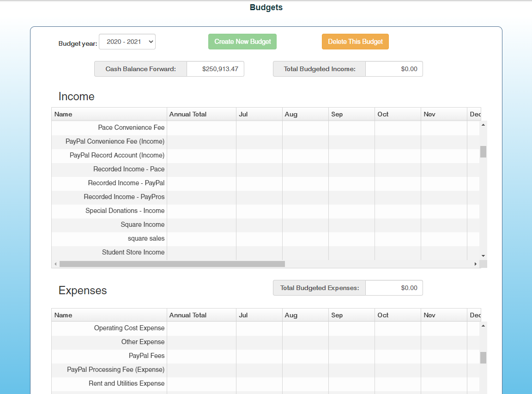Click the Cash Balance Forward amount field

[215, 69]
